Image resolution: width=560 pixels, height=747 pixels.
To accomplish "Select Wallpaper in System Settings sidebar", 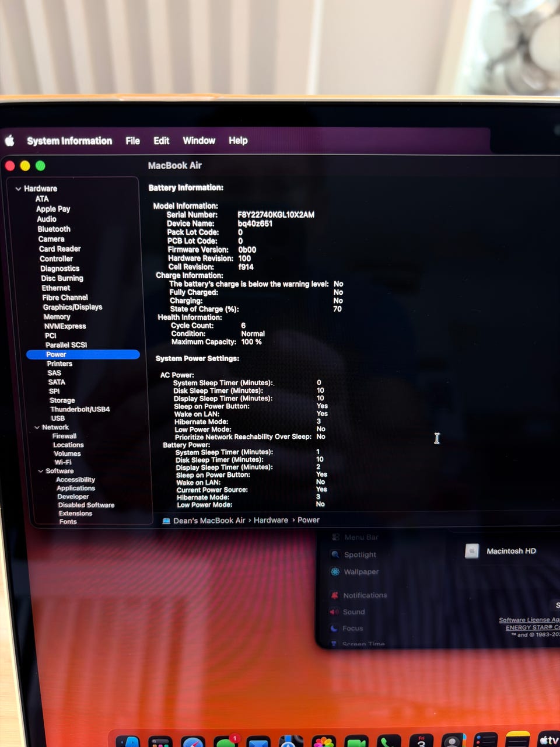I will pos(361,572).
